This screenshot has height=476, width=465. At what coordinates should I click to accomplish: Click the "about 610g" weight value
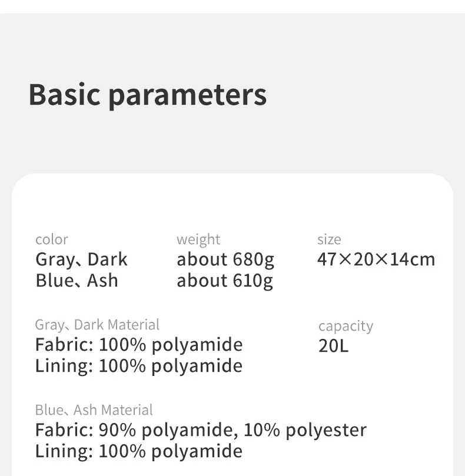[225, 281]
